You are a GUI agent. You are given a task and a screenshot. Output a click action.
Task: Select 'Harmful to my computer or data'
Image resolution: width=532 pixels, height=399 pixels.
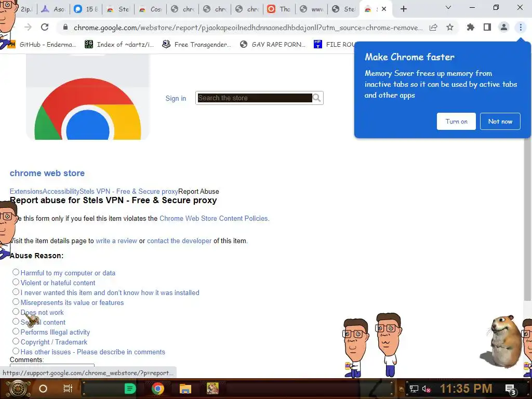point(16,272)
